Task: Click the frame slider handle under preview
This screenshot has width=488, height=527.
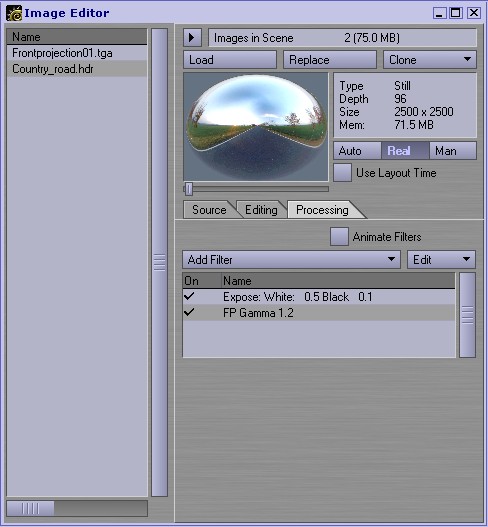Action: [189, 189]
